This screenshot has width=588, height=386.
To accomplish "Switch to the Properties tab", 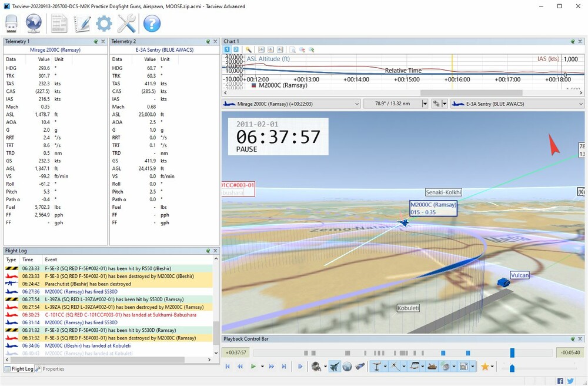I will tap(50, 369).
